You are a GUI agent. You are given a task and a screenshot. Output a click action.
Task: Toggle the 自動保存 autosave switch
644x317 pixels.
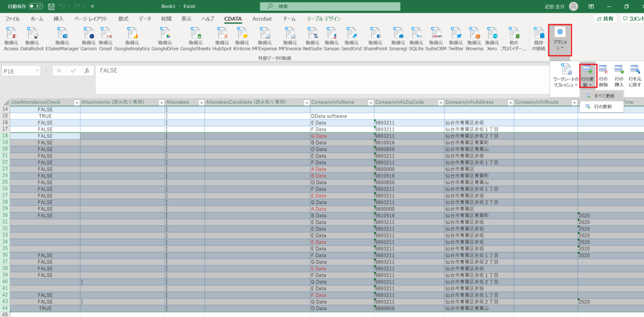point(36,6)
